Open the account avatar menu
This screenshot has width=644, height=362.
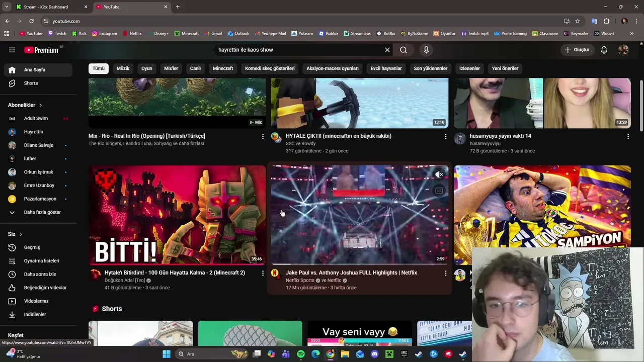pyautogui.click(x=623, y=50)
